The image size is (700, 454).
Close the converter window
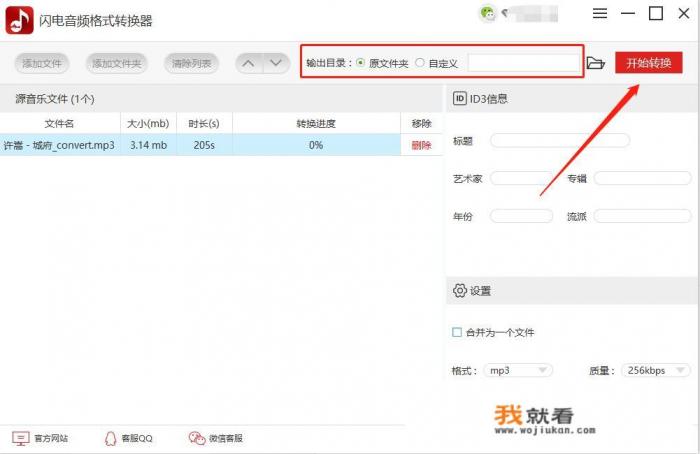coord(683,13)
